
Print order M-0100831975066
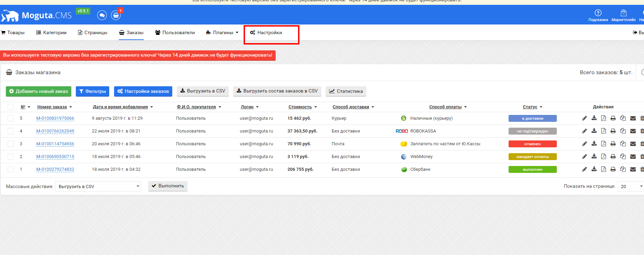[613, 118]
